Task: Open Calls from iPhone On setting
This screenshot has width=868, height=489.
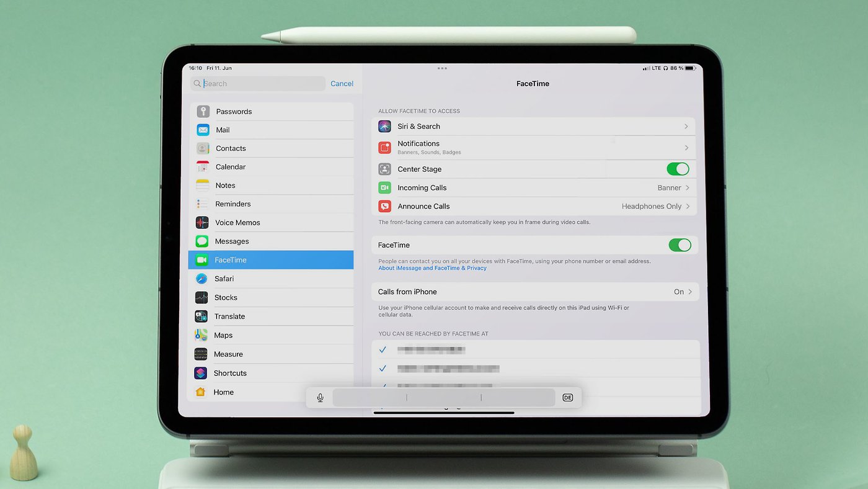Action: pos(683,292)
